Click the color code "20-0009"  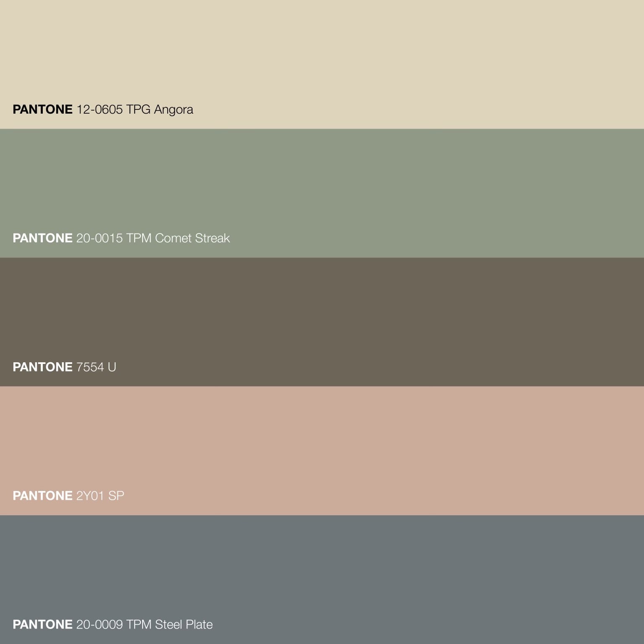click(99, 625)
